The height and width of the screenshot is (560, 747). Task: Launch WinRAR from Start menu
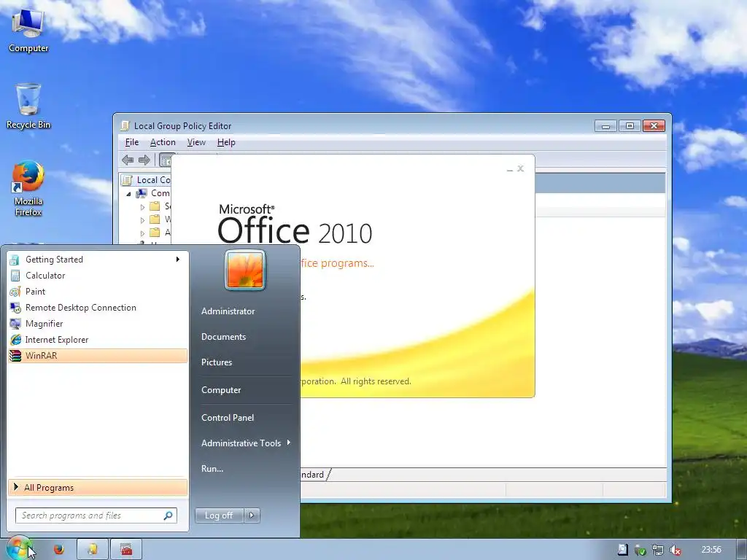pos(97,356)
